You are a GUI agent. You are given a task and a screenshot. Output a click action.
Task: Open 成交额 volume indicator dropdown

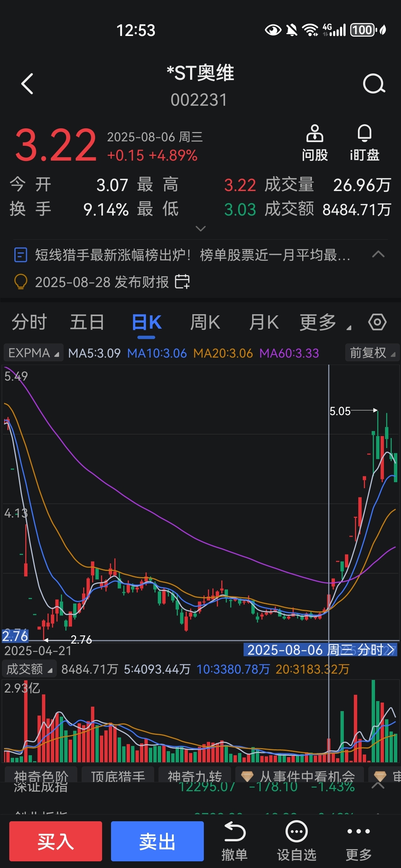[x=29, y=669]
